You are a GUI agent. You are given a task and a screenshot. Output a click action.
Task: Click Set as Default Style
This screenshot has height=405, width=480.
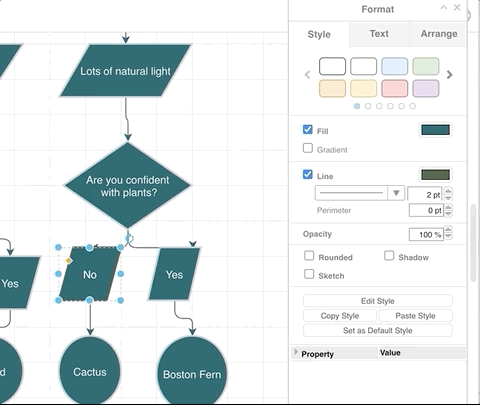tap(378, 330)
